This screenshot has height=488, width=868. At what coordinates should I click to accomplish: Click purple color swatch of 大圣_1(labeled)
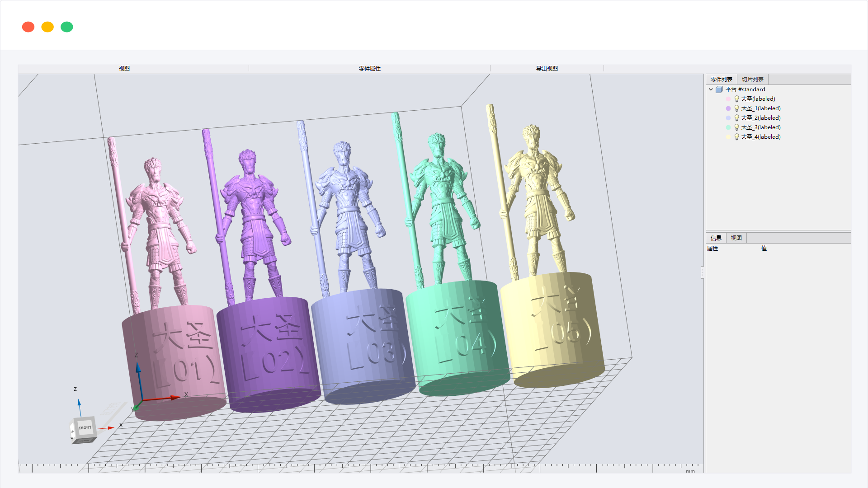728,108
